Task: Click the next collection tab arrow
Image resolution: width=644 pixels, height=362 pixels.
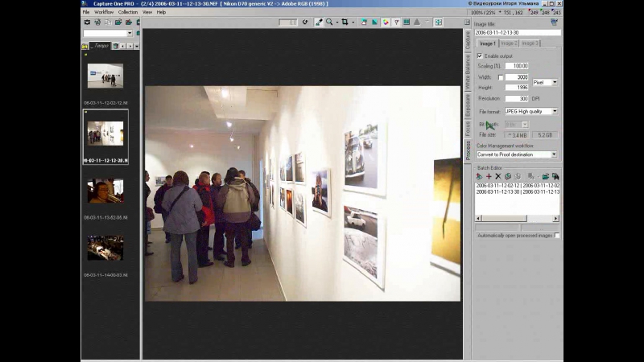Action: [x=130, y=47]
